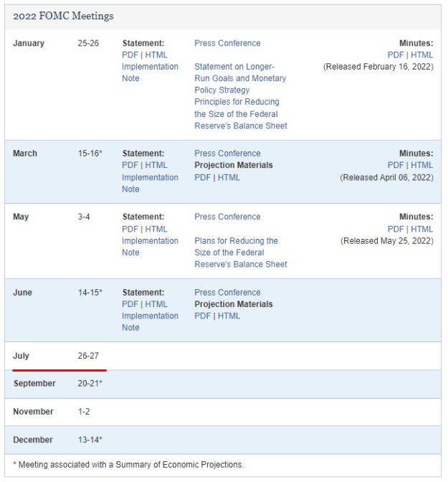Open May Implementation Note link

150,247
